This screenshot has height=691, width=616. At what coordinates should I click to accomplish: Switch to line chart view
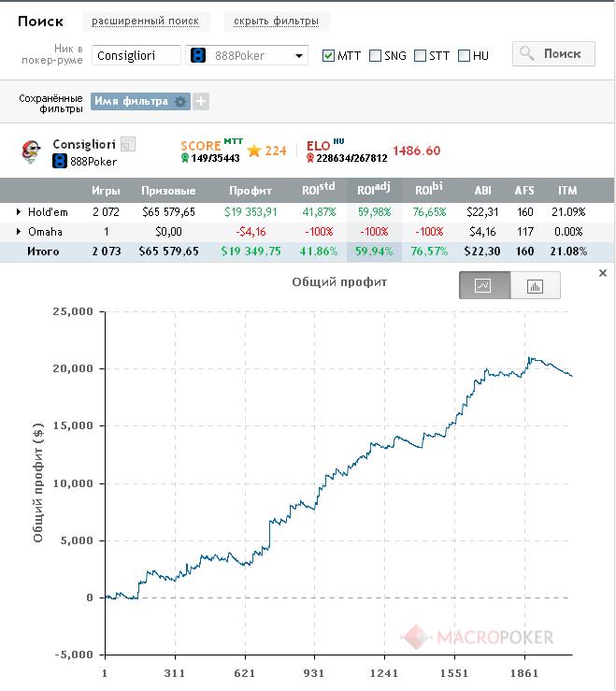[x=484, y=285]
